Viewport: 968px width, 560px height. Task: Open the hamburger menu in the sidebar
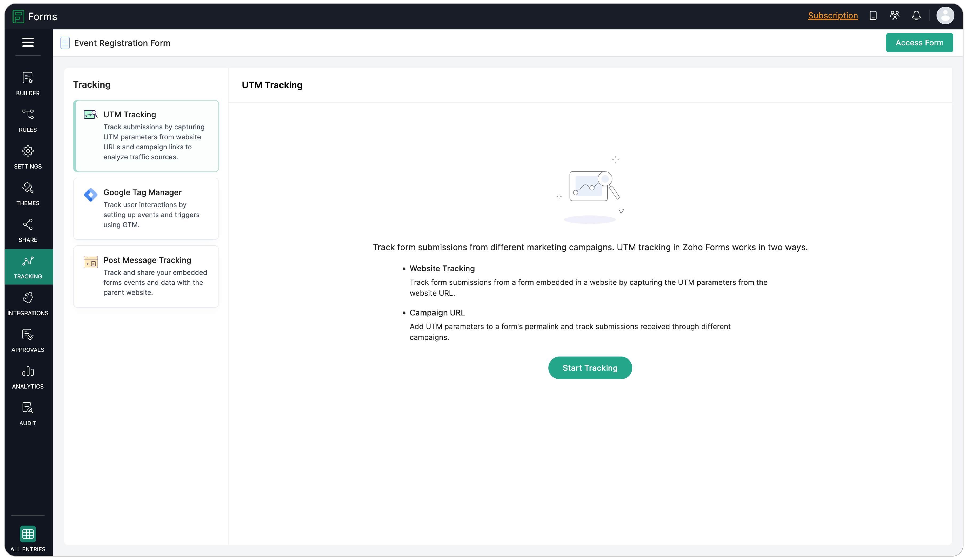pyautogui.click(x=28, y=42)
